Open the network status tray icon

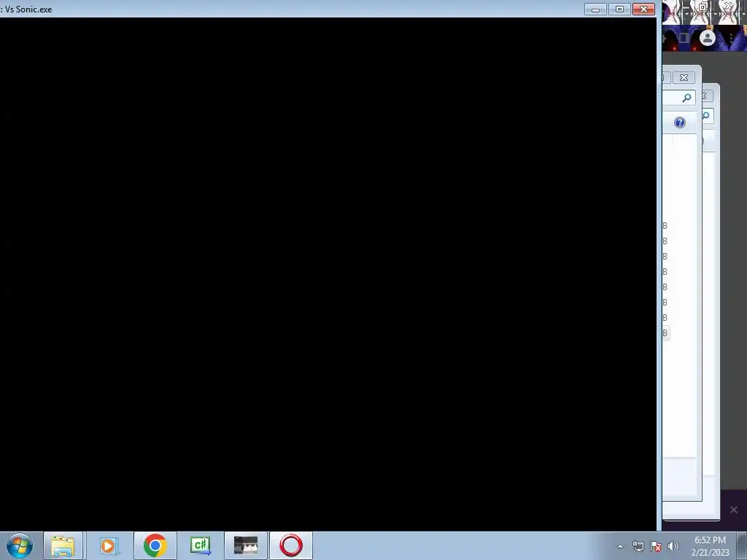(638, 546)
